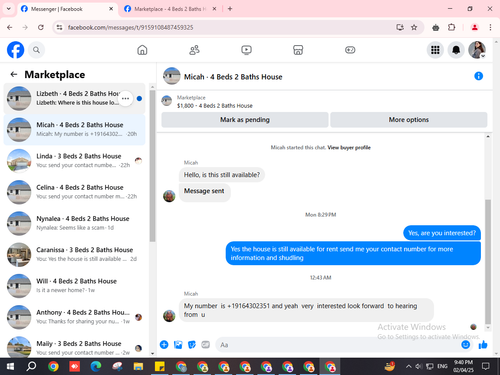
Task: Show hidden system tray icons
Action: (408, 367)
